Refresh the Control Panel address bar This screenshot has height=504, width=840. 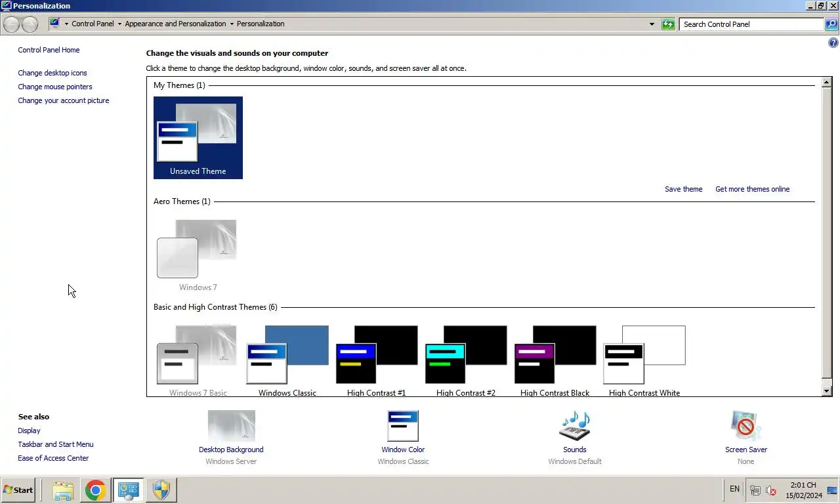(x=668, y=24)
